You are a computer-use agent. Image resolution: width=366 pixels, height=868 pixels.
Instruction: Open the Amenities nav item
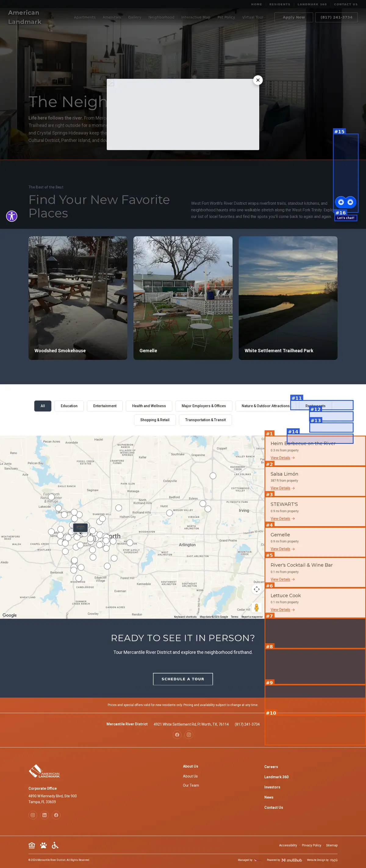click(x=112, y=17)
